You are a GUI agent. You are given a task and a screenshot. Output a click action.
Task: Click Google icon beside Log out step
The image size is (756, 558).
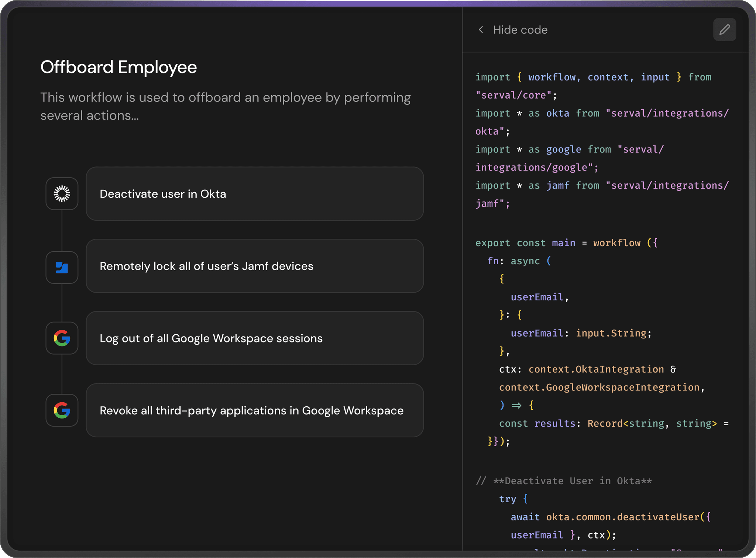(62, 338)
